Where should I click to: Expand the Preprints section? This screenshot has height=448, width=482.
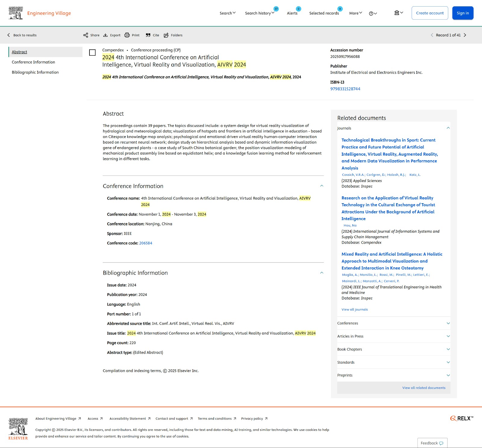[x=448, y=375]
